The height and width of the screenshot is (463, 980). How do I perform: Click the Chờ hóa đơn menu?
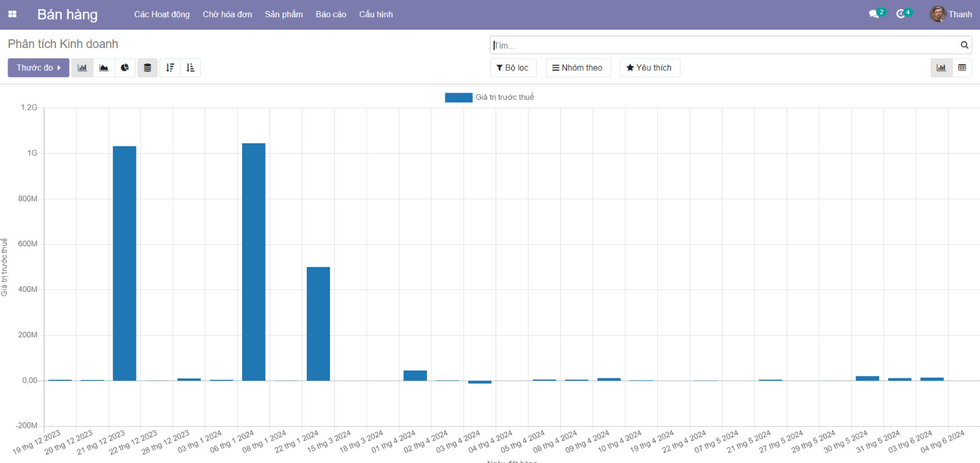click(227, 14)
